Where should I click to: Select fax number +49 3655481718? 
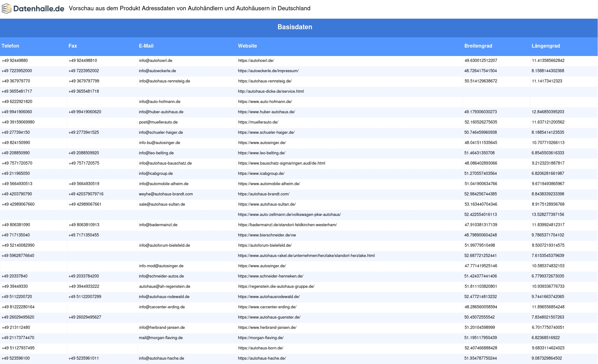point(84,91)
